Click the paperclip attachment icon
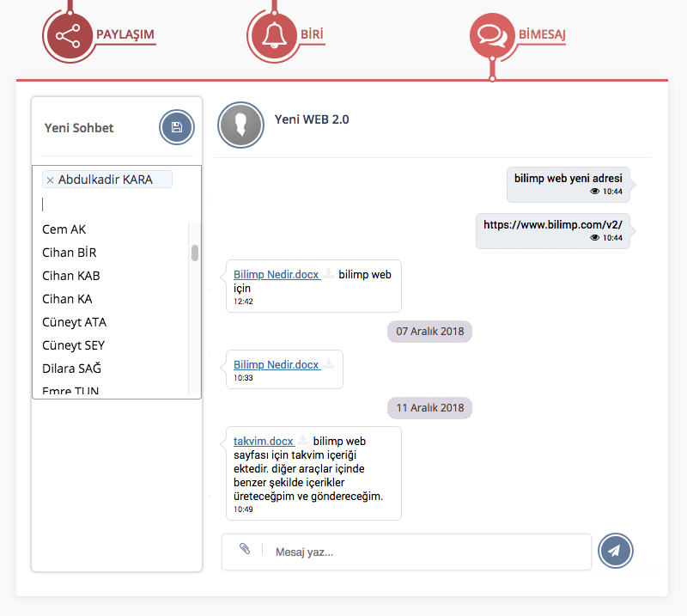 point(245,549)
